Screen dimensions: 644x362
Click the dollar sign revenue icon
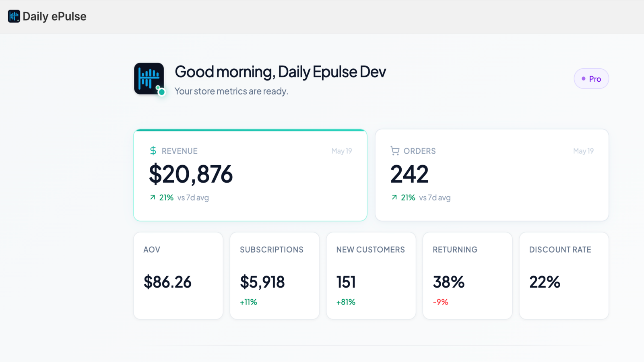[153, 151]
